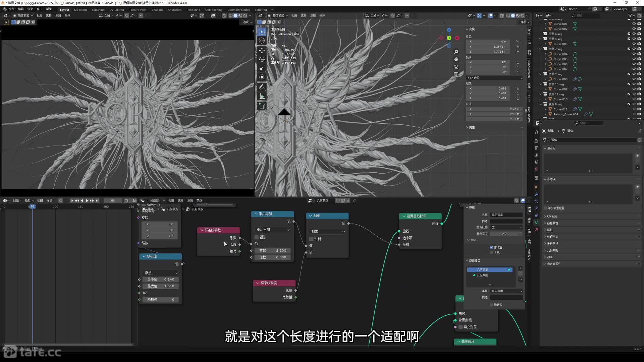Open the 颜色标签 dropdown set to 无
644x362 pixels.
coord(506,228)
